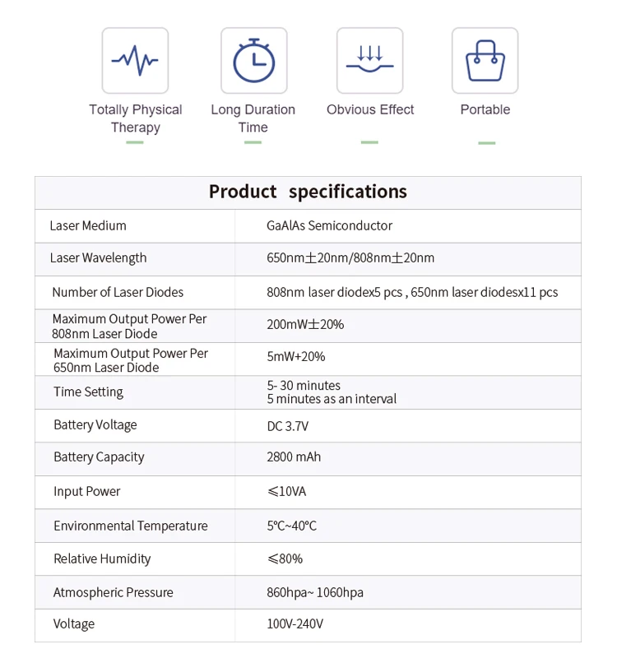Click the Portable handbag icon
617x672 pixels.
[485, 60]
